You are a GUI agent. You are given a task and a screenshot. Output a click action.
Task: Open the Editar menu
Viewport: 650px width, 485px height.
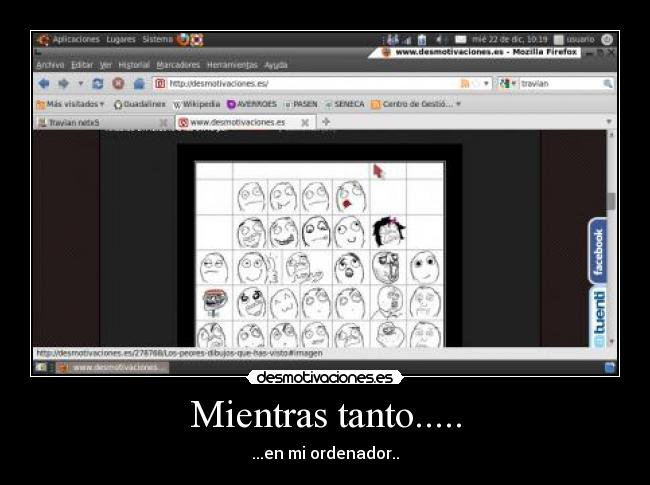82,65
